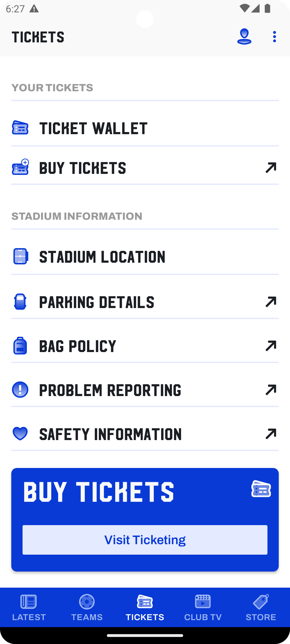
Task: Open Bag Policy external link arrow
Action: 271,346
